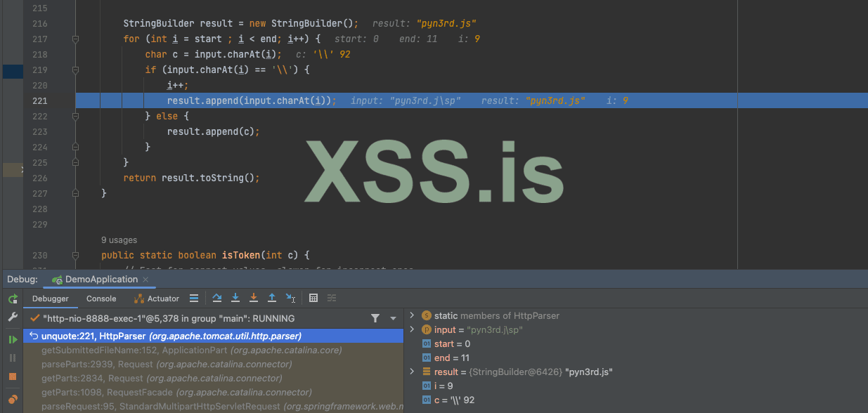
Task: Click checkmark icon of running thread
Action: 34,319
